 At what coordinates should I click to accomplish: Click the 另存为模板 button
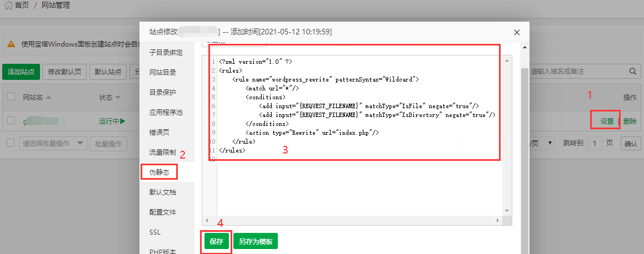click(255, 241)
